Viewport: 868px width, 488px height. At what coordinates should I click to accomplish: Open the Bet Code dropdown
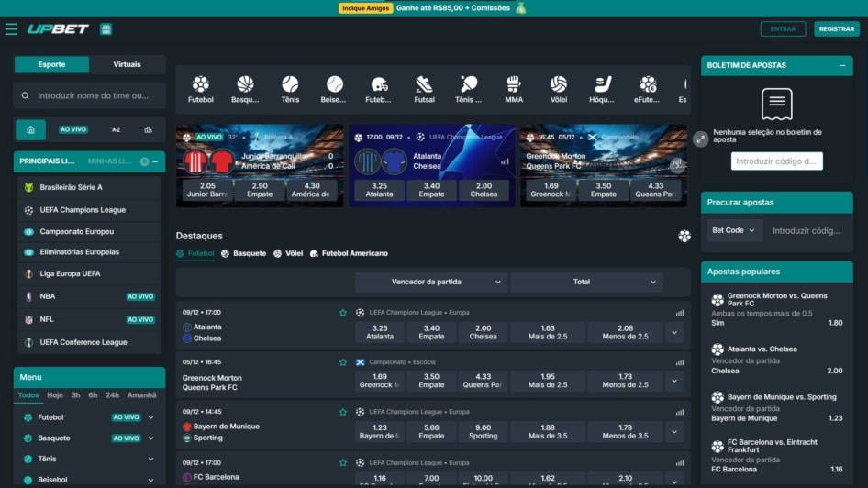point(734,231)
